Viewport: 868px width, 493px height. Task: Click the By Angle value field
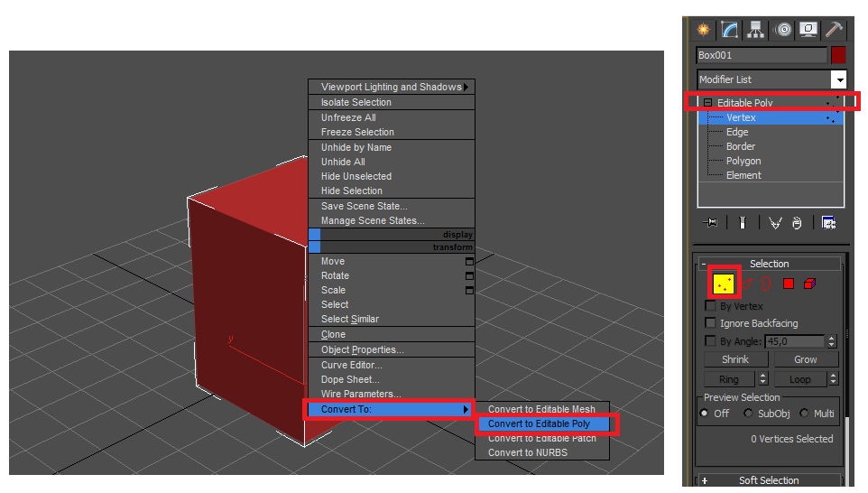point(796,341)
